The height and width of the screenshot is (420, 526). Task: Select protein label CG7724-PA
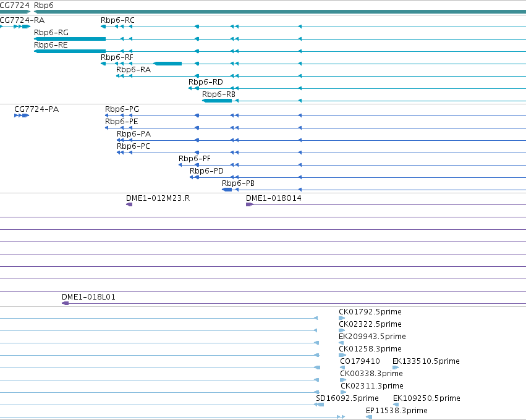point(36,109)
